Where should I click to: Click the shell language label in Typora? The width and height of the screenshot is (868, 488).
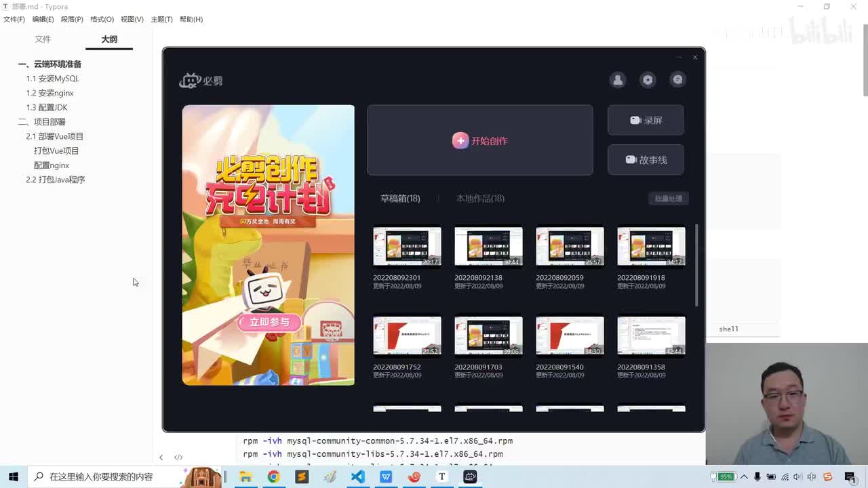point(729,329)
